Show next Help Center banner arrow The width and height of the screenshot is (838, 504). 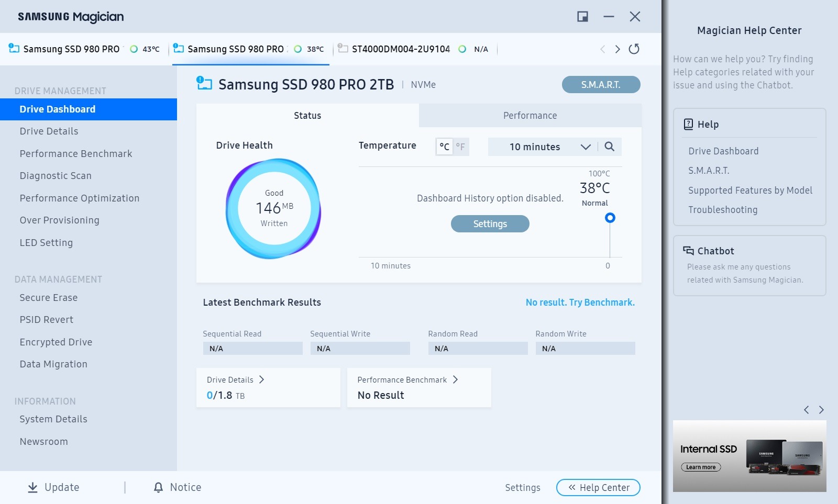821,410
